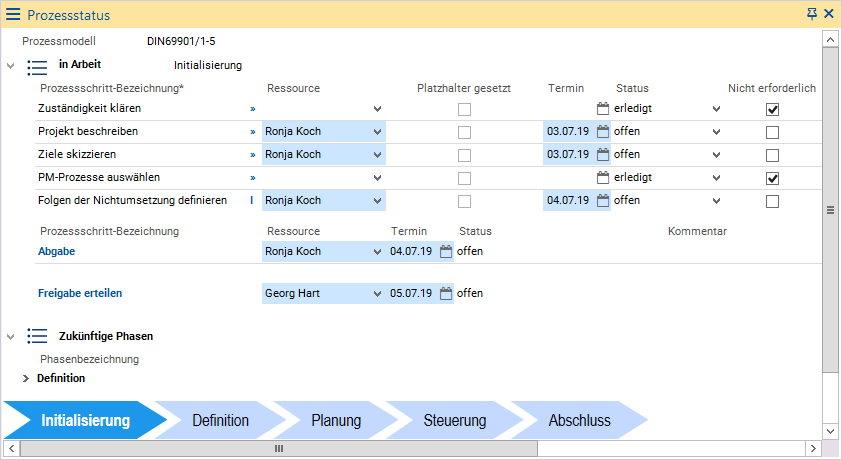The height and width of the screenshot is (460, 842).
Task: Click the list icon next to 'Zukünftige Phasen'
Action: [37, 336]
